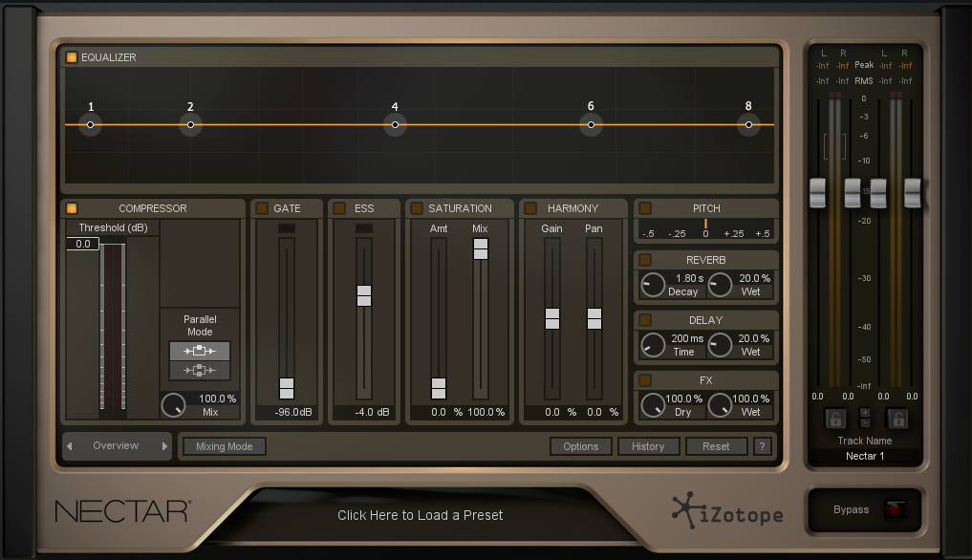Click the right output lock icon
Screen dimensions: 972x560
click(x=897, y=420)
